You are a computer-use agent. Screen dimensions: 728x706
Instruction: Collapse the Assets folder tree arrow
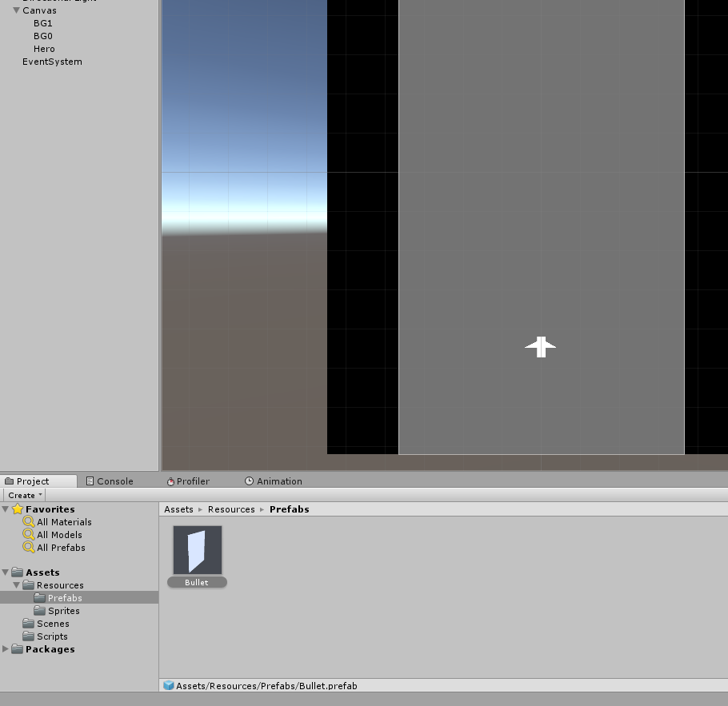pos(6,572)
